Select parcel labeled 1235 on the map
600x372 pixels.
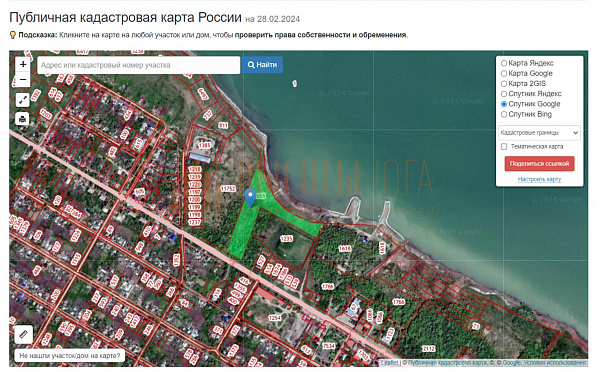[x=286, y=238]
